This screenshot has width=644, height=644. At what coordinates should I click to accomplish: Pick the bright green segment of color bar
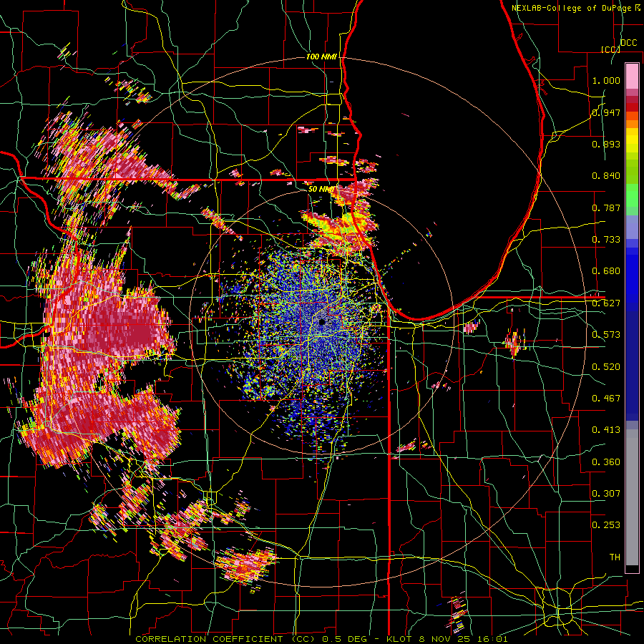(x=632, y=195)
